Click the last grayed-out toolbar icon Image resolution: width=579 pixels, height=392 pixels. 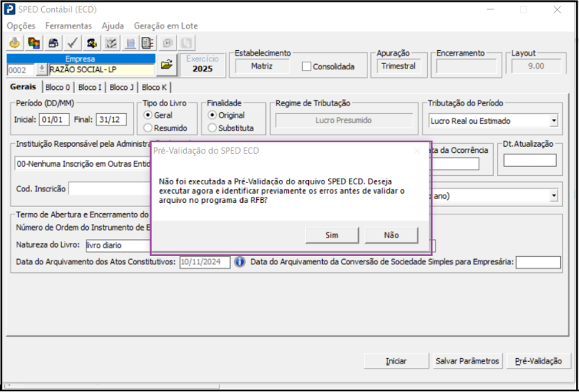click(x=187, y=43)
